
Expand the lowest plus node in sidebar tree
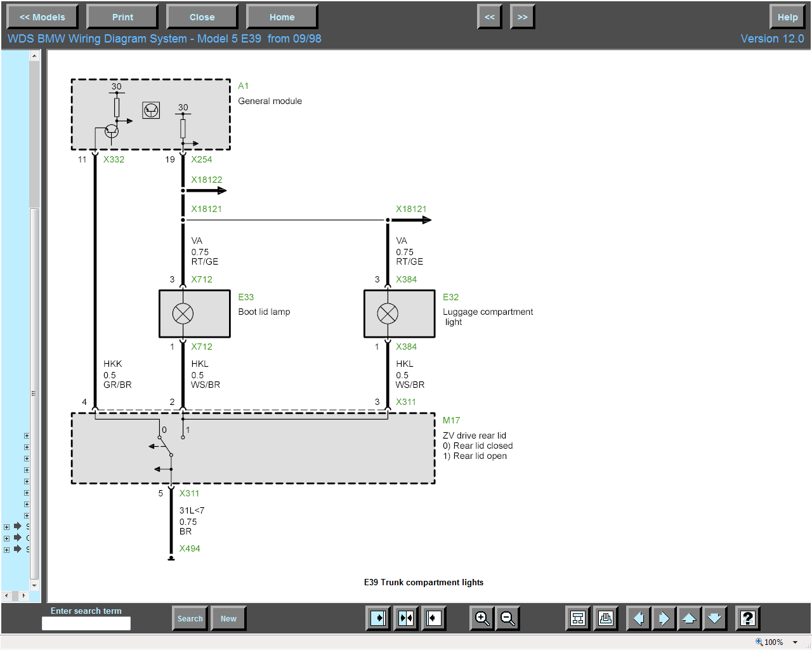click(7, 550)
